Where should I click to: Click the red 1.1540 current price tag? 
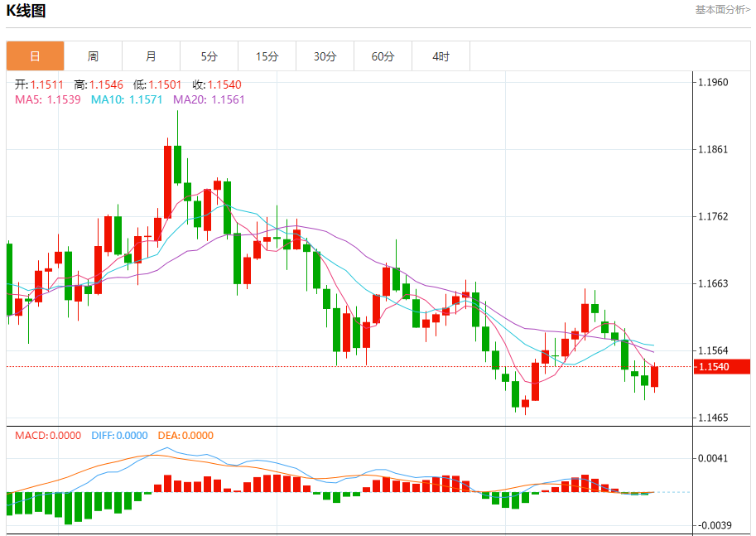pos(722,367)
